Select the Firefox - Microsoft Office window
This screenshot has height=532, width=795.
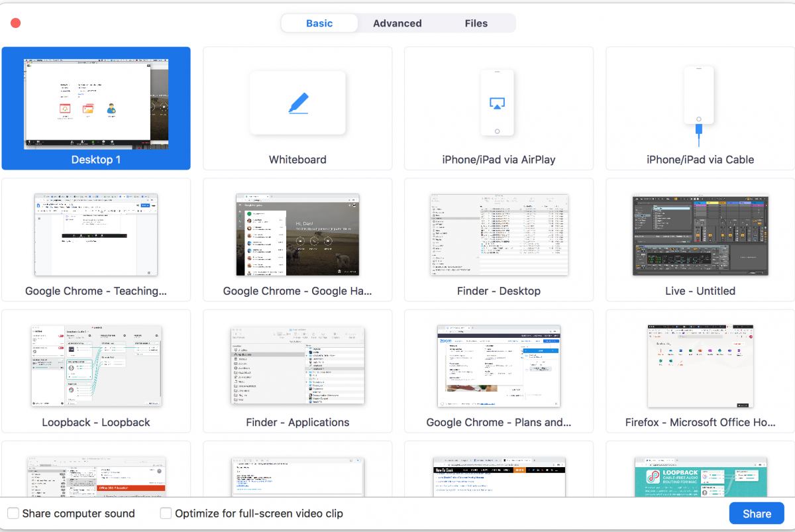click(700, 371)
